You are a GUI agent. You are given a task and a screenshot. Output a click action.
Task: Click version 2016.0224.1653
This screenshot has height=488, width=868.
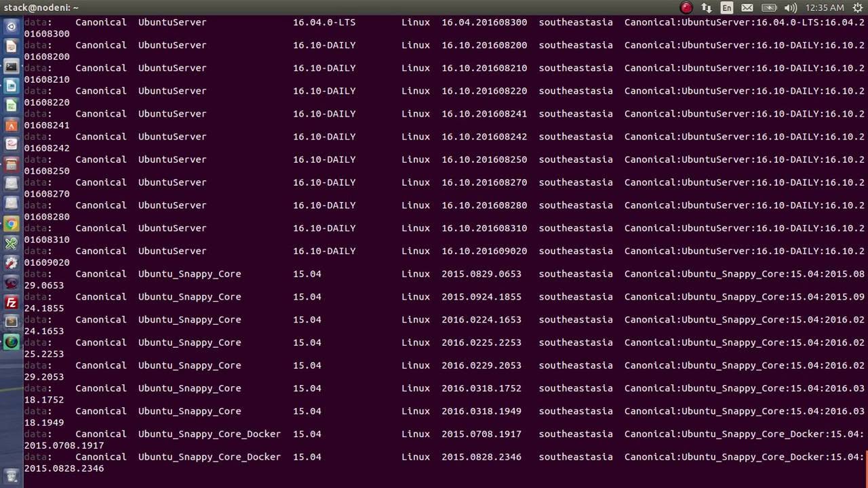481,320
